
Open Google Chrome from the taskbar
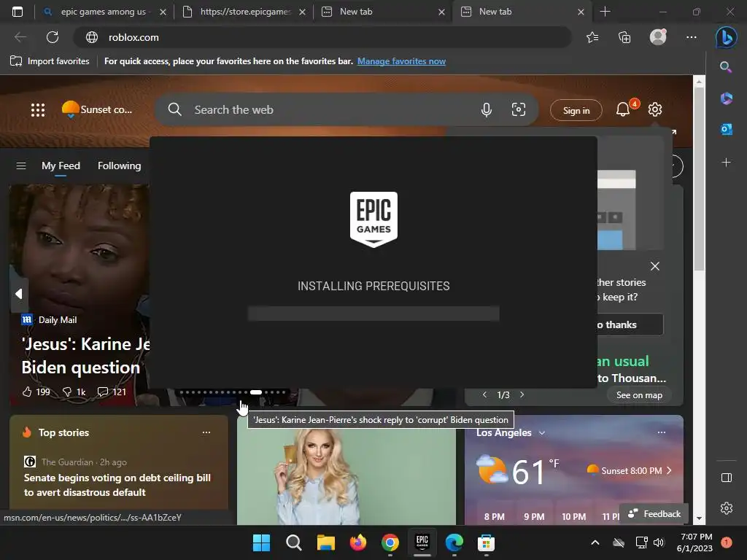click(390, 542)
